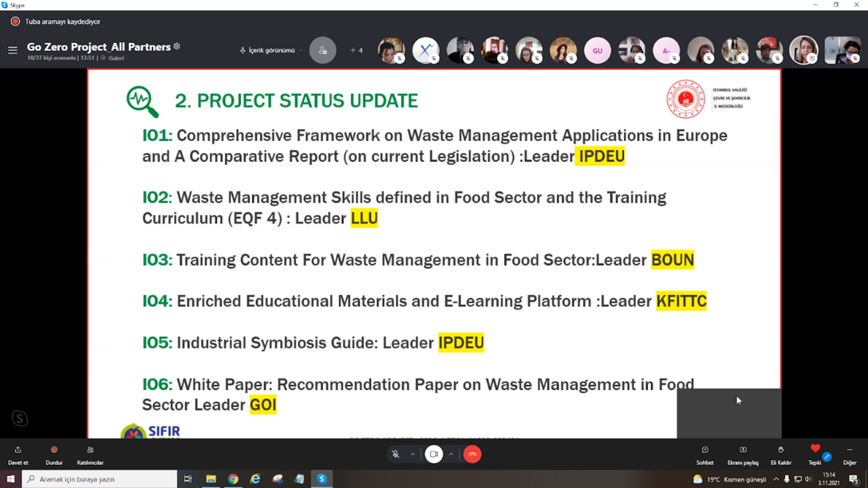Image resolution: width=868 pixels, height=488 pixels.
Task: Hang up the call
Action: pos(472,454)
